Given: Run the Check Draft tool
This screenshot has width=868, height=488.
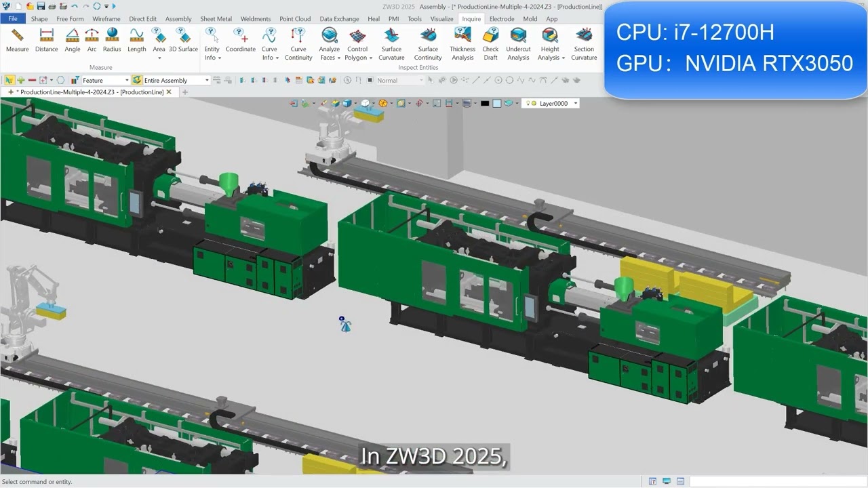Looking at the screenshot, I should point(490,44).
